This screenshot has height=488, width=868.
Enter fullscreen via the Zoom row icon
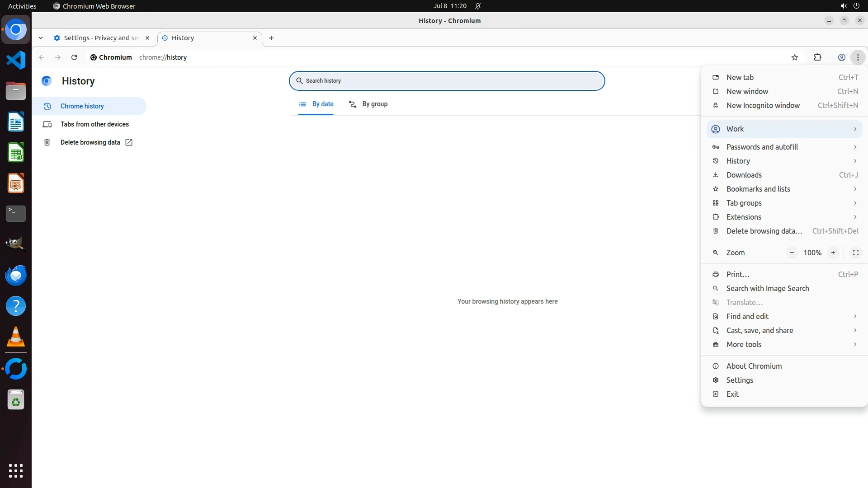click(x=855, y=253)
